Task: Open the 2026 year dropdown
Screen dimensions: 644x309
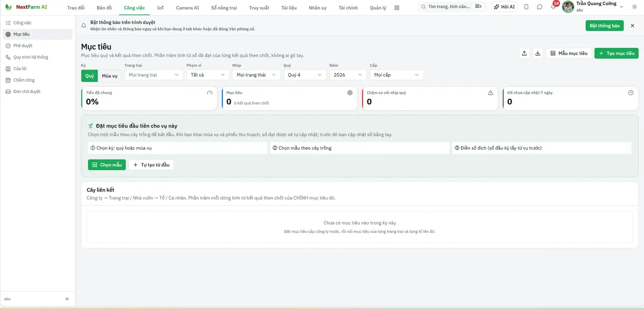Action: click(348, 75)
